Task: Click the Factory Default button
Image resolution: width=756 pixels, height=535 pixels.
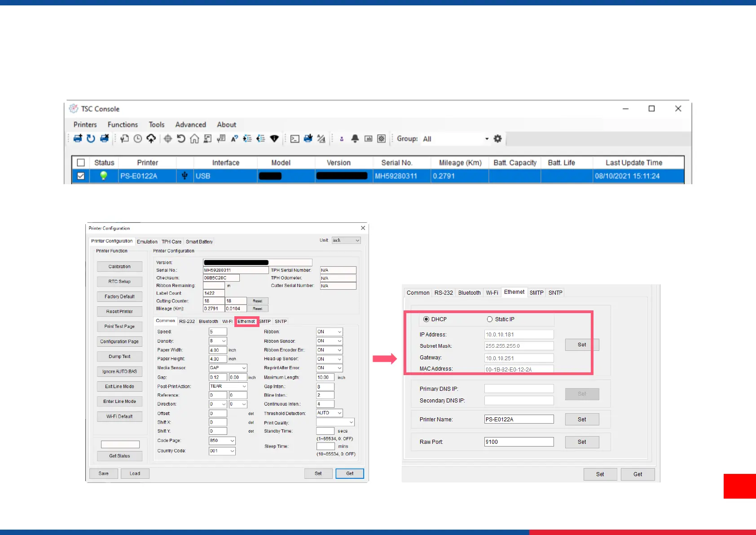Action: [x=119, y=296]
